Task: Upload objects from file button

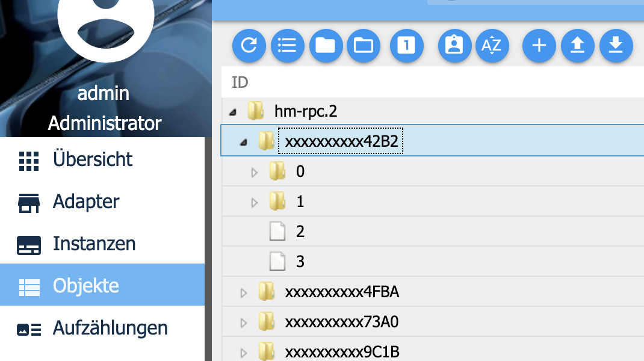Action: (577, 45)
